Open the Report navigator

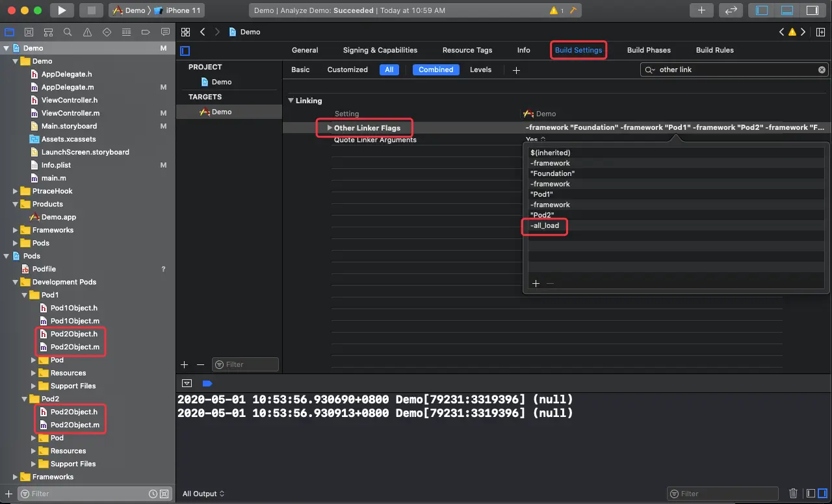point(165,32)
